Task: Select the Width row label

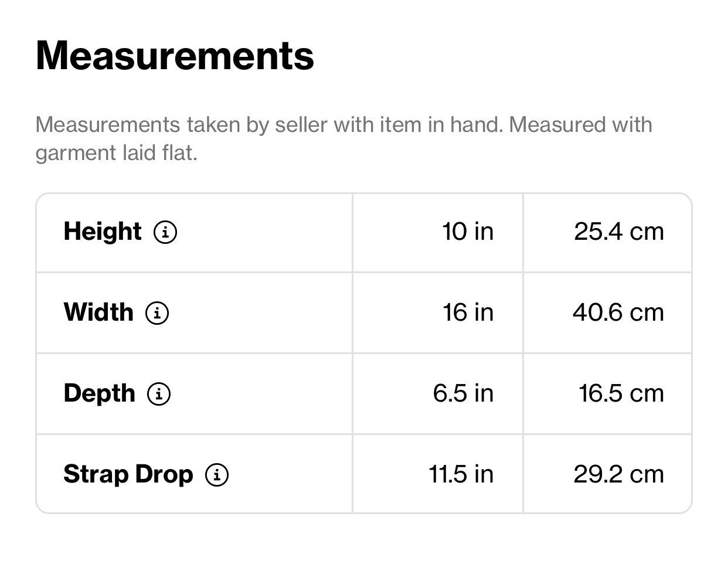Action: point(98,312)
